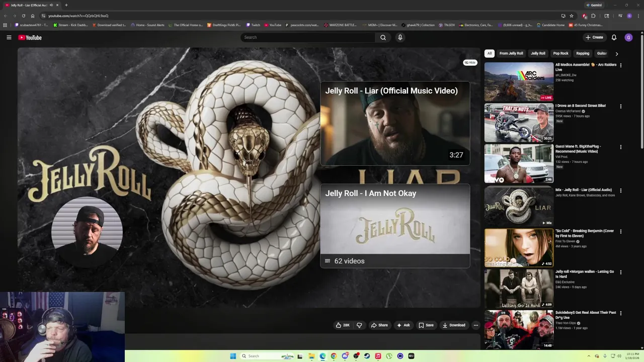Focus the YouTube search field
The width and height of the screenshot is (644, 362).
click(x=308, y=37)
